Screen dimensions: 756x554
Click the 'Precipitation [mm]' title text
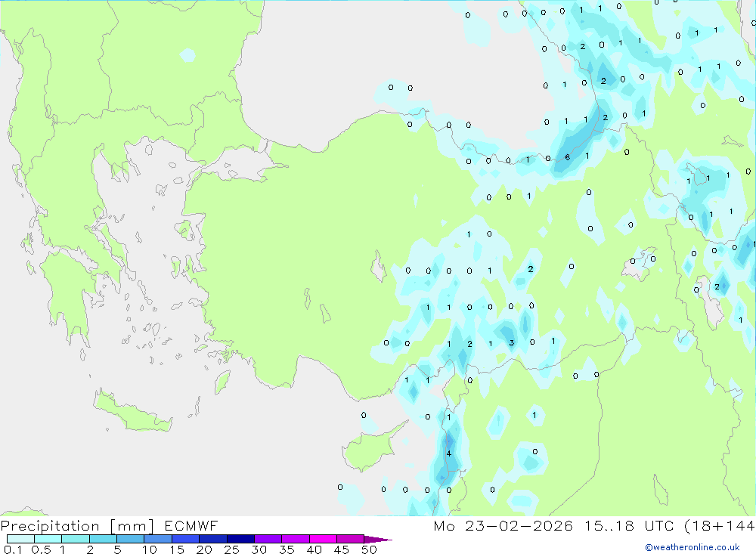pos(77,526)
